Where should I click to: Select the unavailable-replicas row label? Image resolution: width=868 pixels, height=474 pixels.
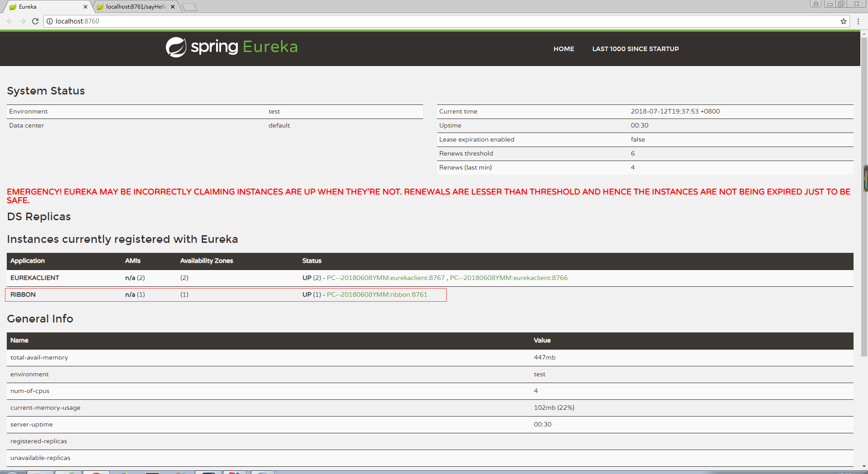(x=41, y=458)
